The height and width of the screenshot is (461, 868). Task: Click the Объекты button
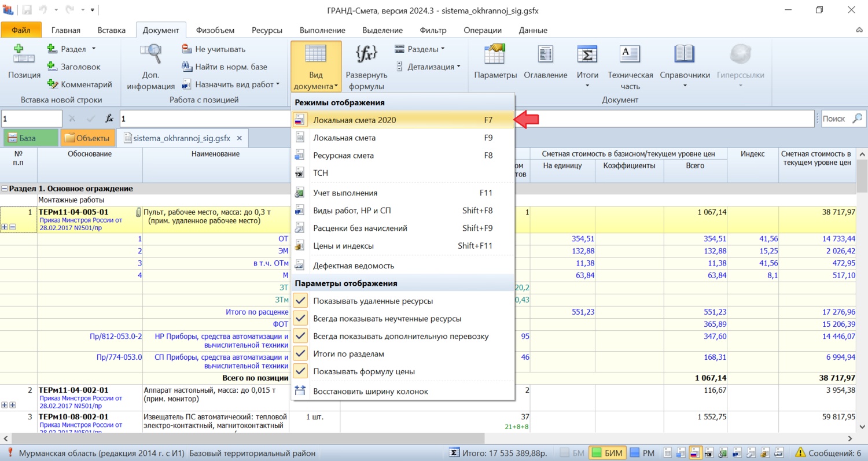87,138
